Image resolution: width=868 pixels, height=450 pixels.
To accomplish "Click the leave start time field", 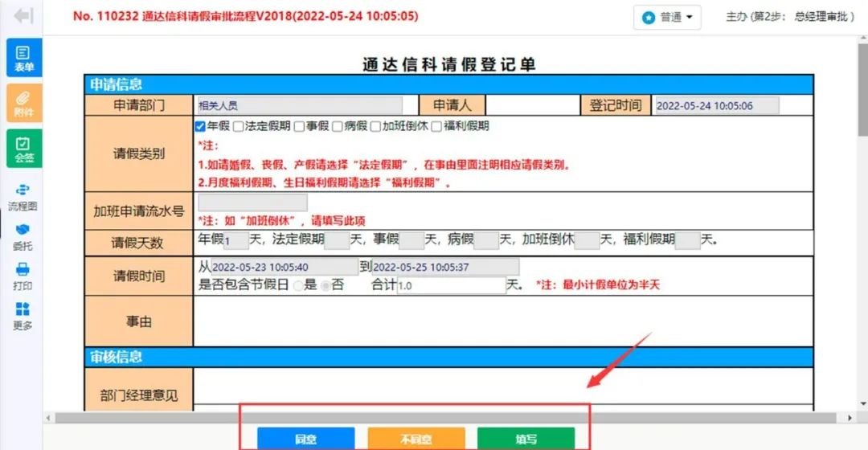I will pos(285,267).
